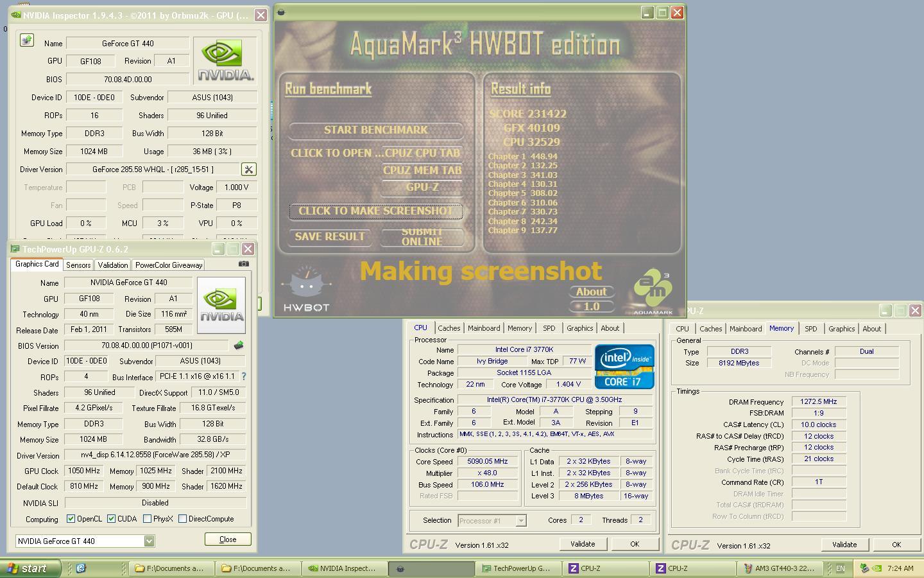924x578 pixels.
Task: Open the NVIDIA GeForce GT 440 GPU dropdown
Action: coord(149,541)
